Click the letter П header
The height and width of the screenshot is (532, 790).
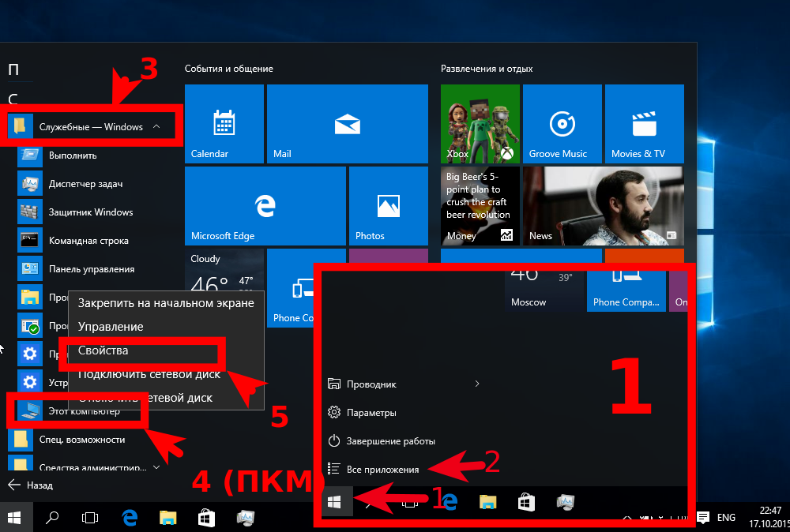(x=13, y=69)
